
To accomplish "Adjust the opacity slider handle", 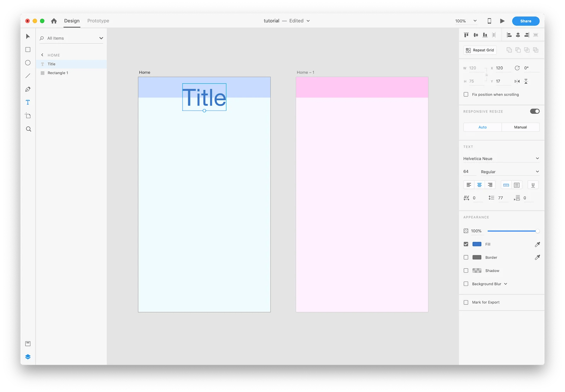I will [x=537, y=231].
